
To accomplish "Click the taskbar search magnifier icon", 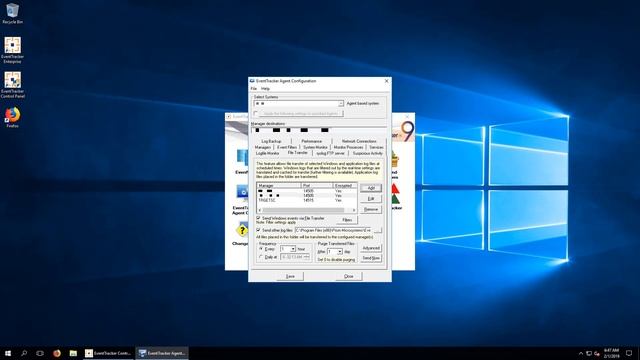I will point(24,353).
